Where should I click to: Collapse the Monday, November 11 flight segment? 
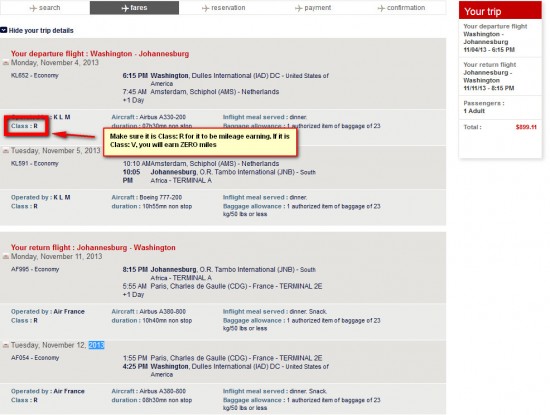[x=6, y=257]
